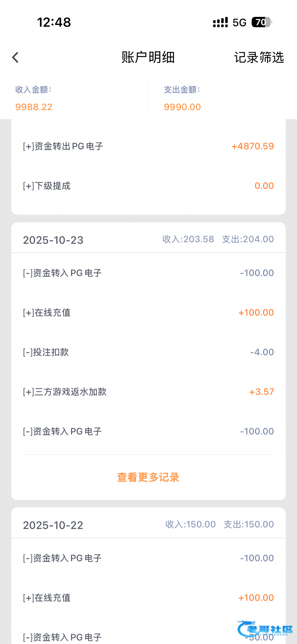The width and height of the screenshot is (297, 644).
Task: Open the 下级提成 0.00 record
Action: click(148, 186)
